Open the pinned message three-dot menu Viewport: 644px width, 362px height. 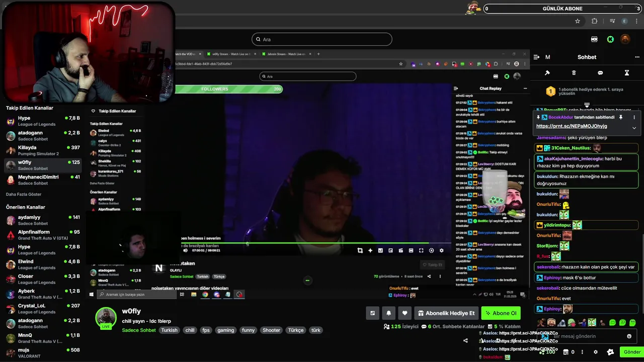[x=634, y=117]
